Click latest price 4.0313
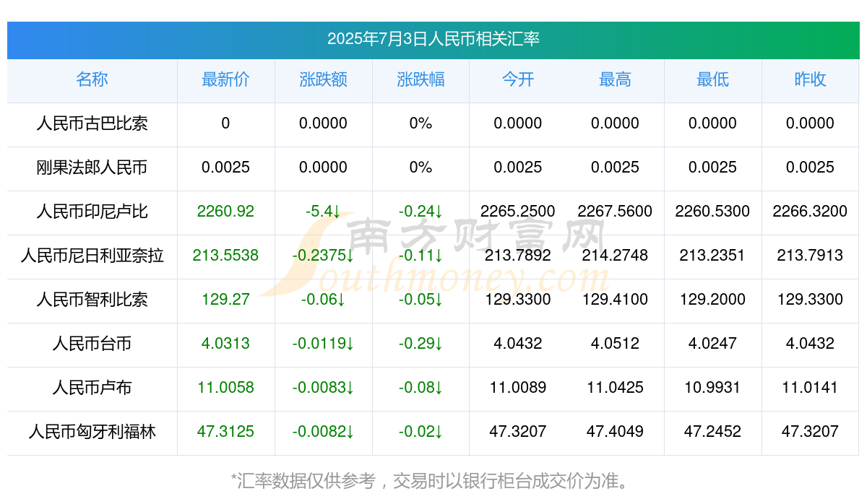 point(225,344)
